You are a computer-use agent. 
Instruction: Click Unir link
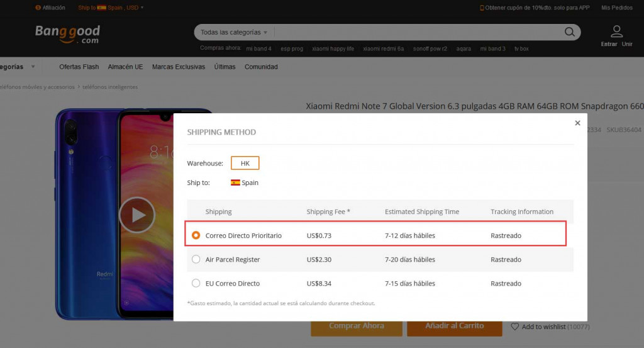point(627,44)
